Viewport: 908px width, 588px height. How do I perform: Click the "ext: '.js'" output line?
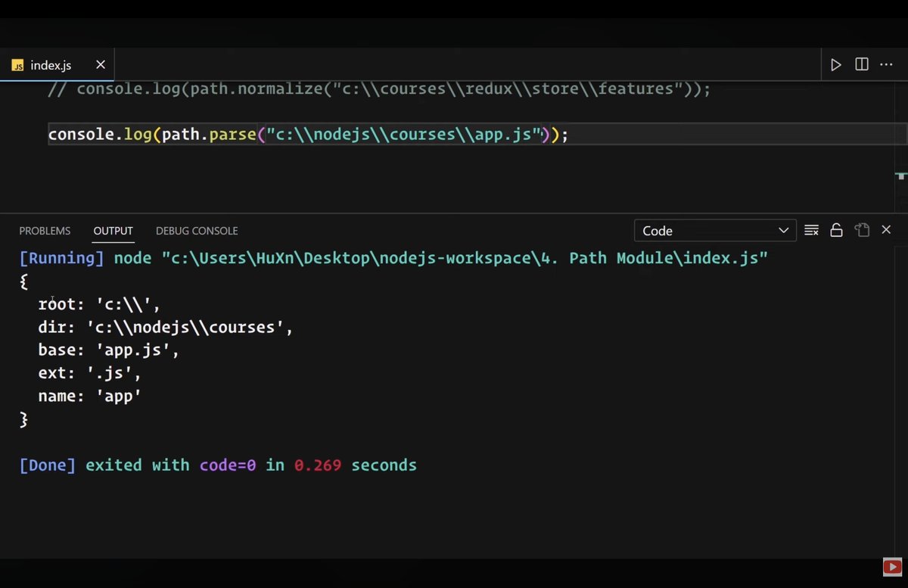90,373
